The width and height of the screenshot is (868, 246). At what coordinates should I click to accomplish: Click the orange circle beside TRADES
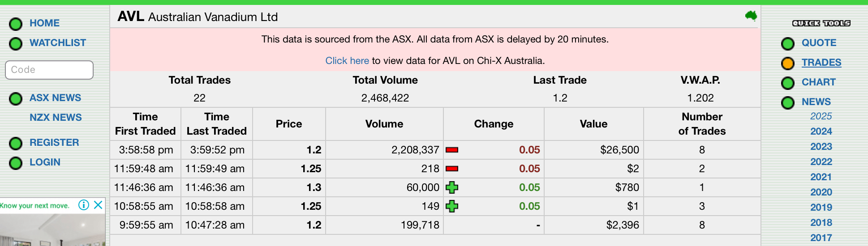coord(788,64)
